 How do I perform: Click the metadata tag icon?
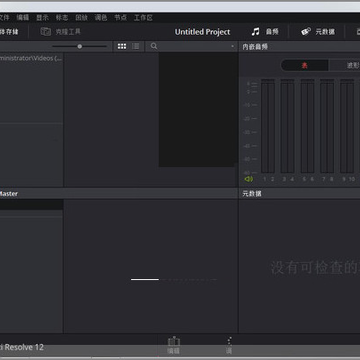pos(306,32)
